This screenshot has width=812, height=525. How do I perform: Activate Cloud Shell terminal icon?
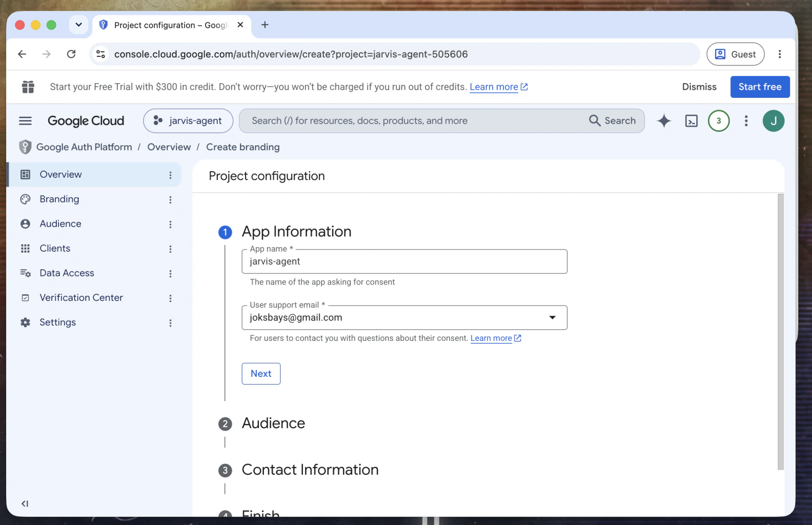click(691, 121)
